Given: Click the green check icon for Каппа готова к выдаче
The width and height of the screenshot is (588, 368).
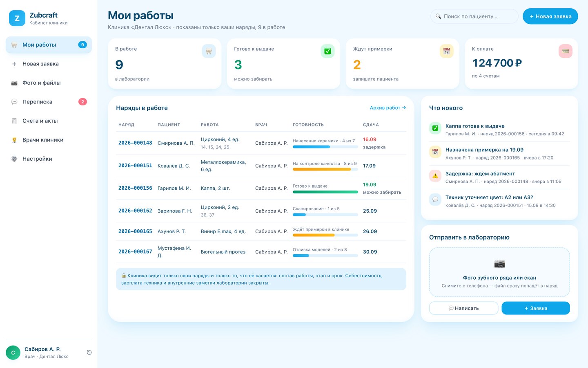Looking at the screenshot, I should point(435,128).
